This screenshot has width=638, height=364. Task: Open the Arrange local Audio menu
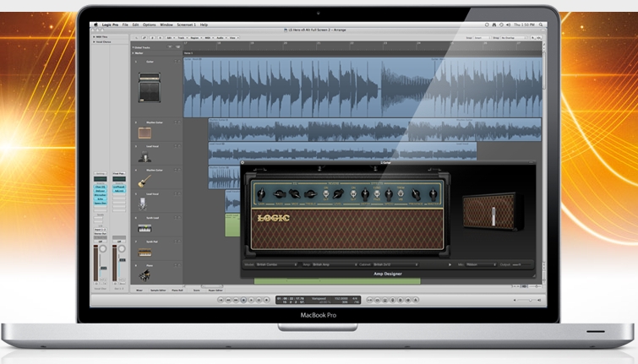tap(221, 38)
